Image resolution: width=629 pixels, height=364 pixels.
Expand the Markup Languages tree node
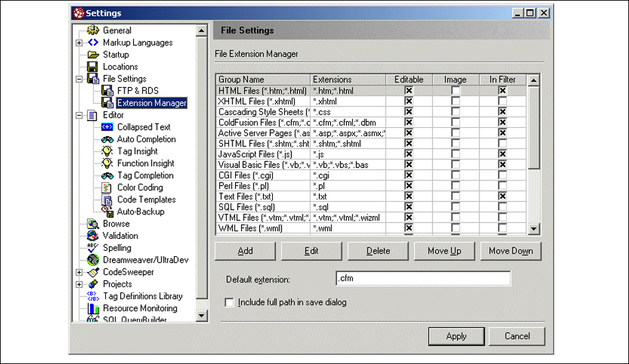click(x=79, y=42)
